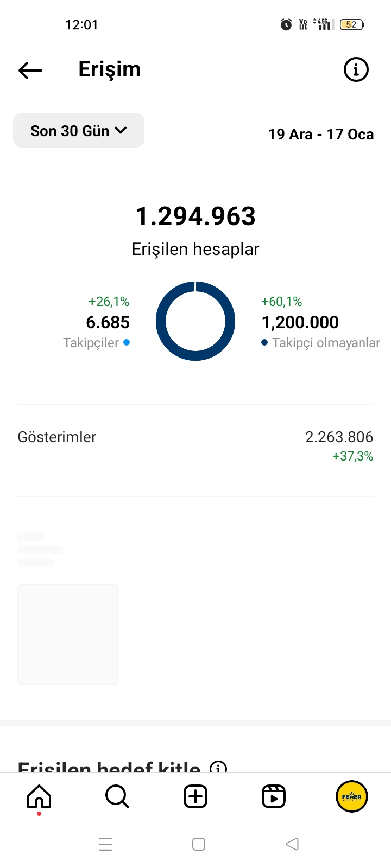
Task: Tap the info icon beside Erişilen hedef kitle
Action: tap(218, 768)
